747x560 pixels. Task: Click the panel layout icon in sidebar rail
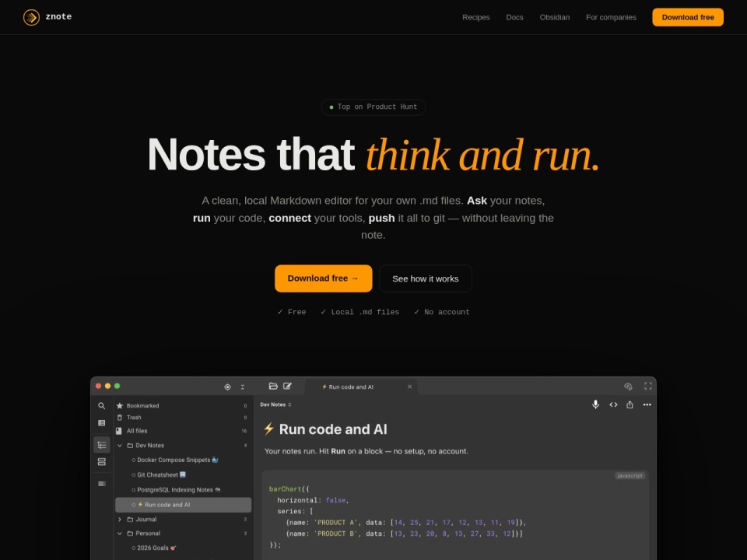click(x=101, y=484)
